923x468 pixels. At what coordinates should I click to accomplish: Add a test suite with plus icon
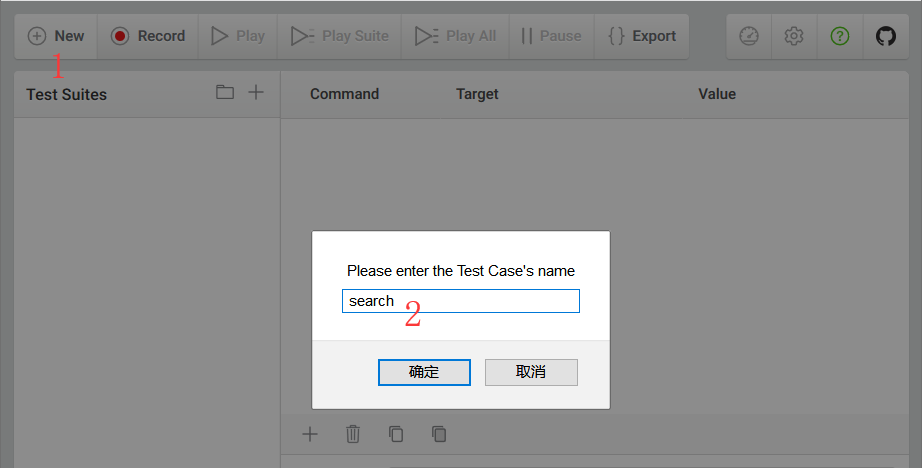[x=256, y=92]
